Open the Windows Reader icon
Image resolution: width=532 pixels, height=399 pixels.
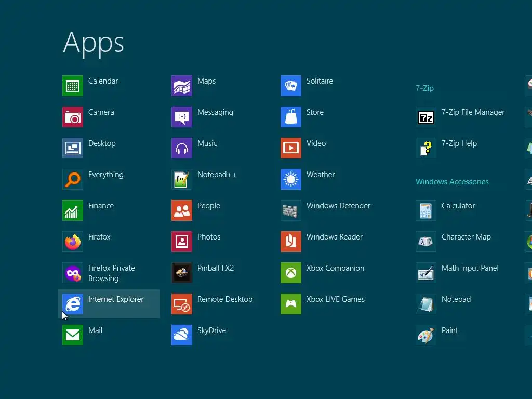tap(291, 242)
